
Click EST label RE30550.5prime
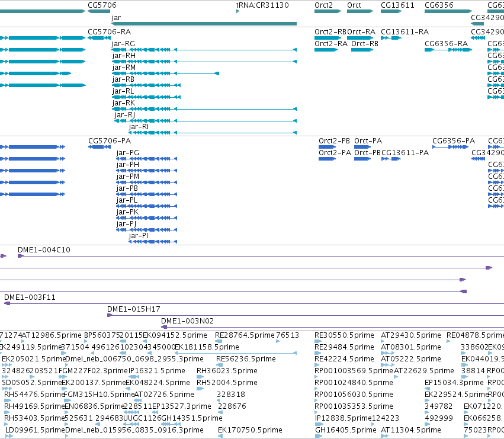pyautogui.click(x=344, y=335)
